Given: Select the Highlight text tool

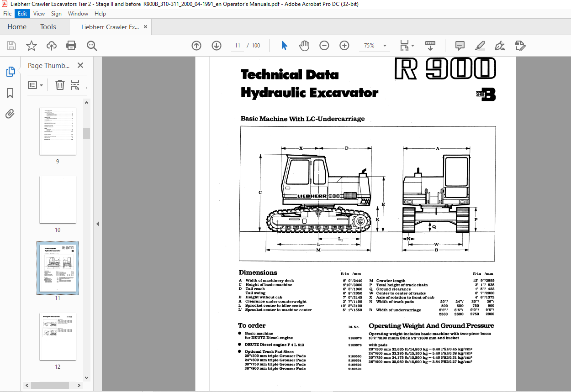Looking at the screenshot, I should [480, 46].
